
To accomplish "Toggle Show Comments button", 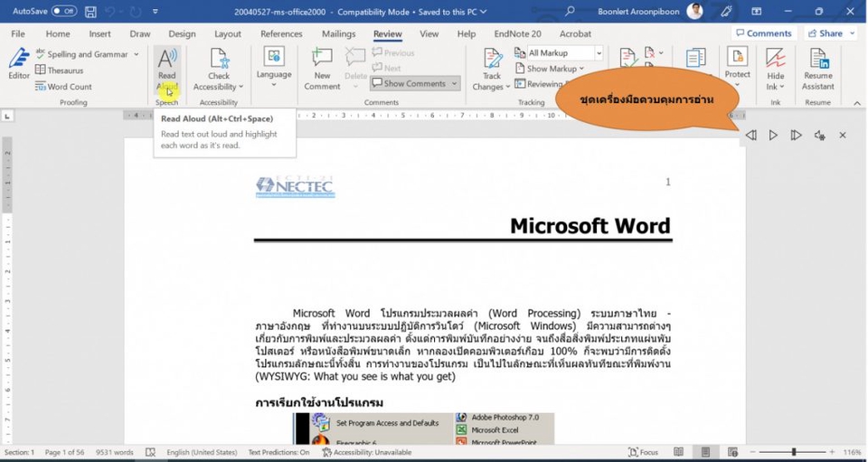I will pos(409,83).
